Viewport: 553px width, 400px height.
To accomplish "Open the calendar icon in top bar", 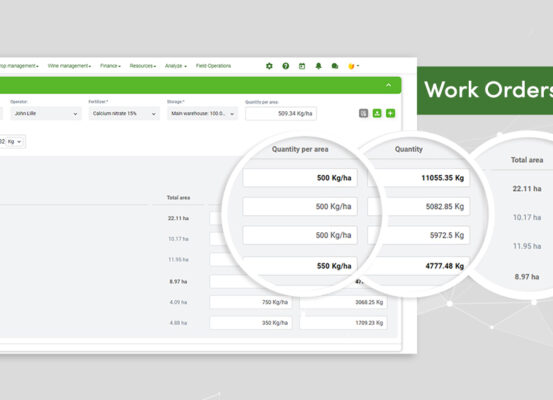I will click(302, 66).
